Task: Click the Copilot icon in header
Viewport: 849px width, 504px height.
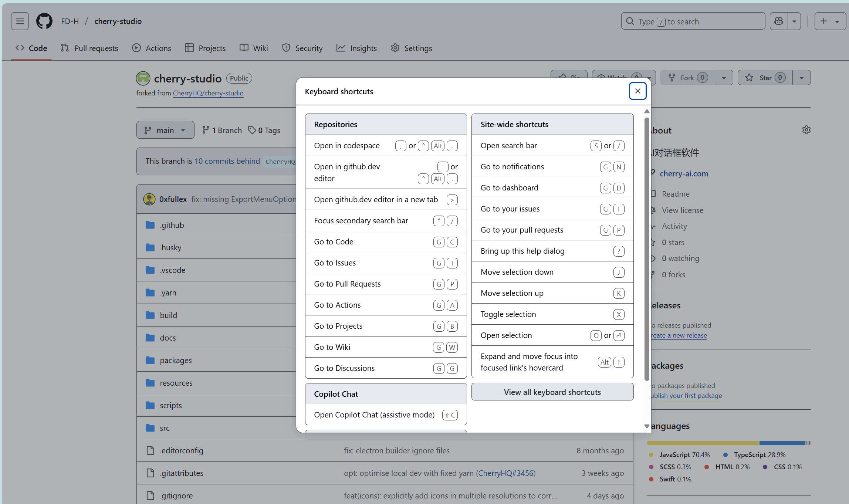Action: click(778, 21)
